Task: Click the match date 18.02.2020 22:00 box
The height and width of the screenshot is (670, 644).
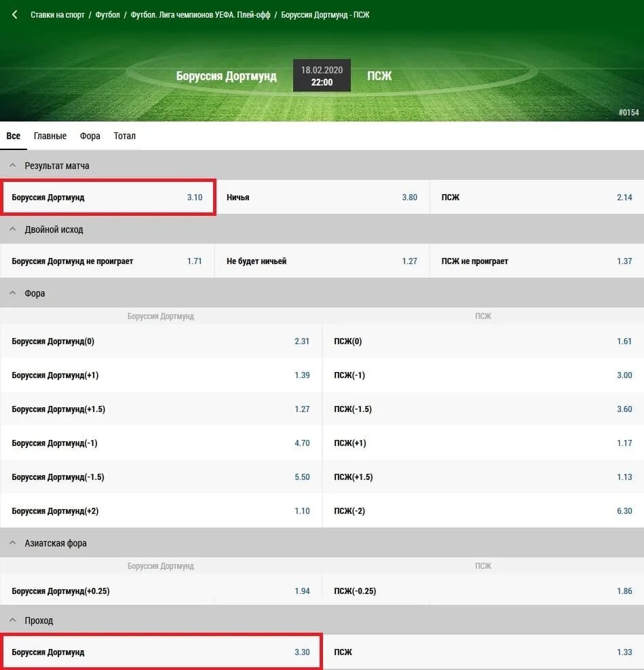Action: 322,75
